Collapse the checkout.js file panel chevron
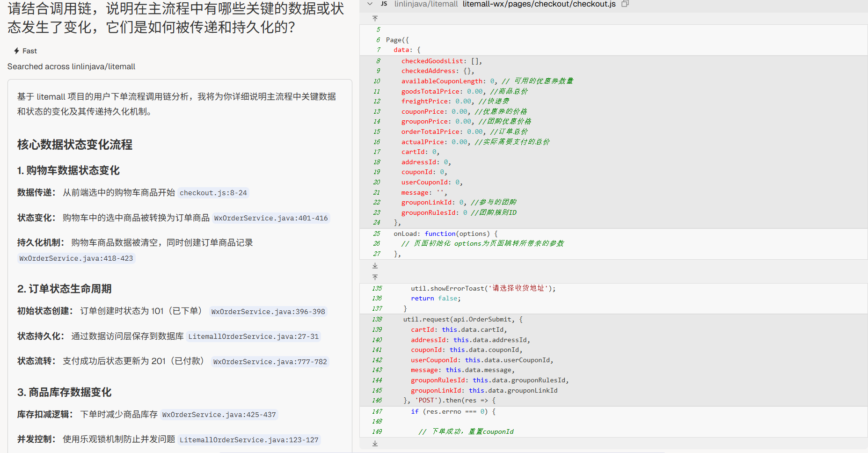Image resolution: width=868 pixels, height=453 pixels. coord(370,4)
